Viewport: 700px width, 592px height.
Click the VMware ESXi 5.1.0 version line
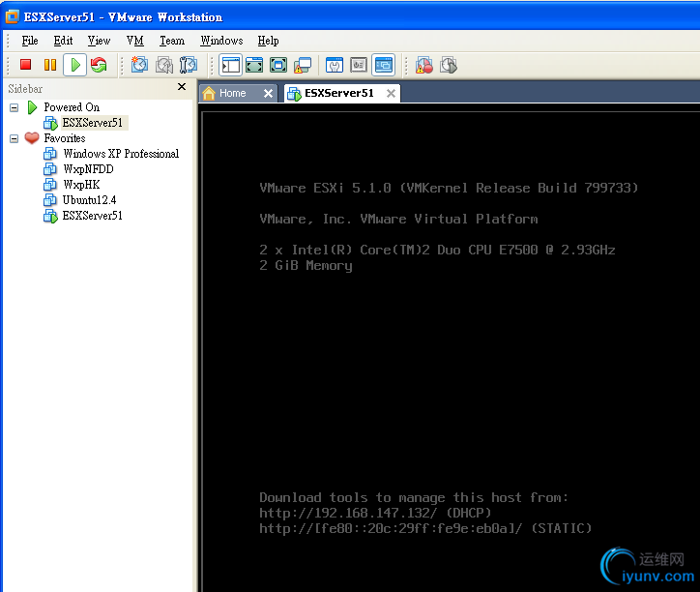(x=449, y=188)
